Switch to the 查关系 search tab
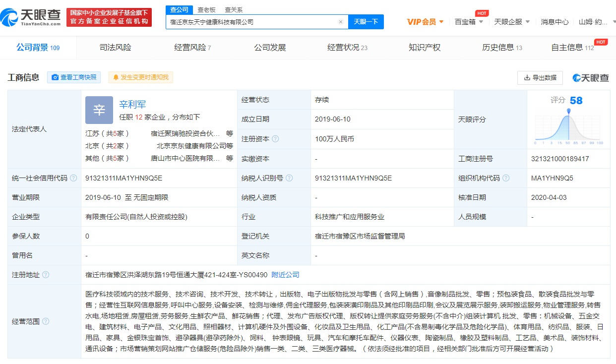Screen dimensions: 616x364 (234, 9)
